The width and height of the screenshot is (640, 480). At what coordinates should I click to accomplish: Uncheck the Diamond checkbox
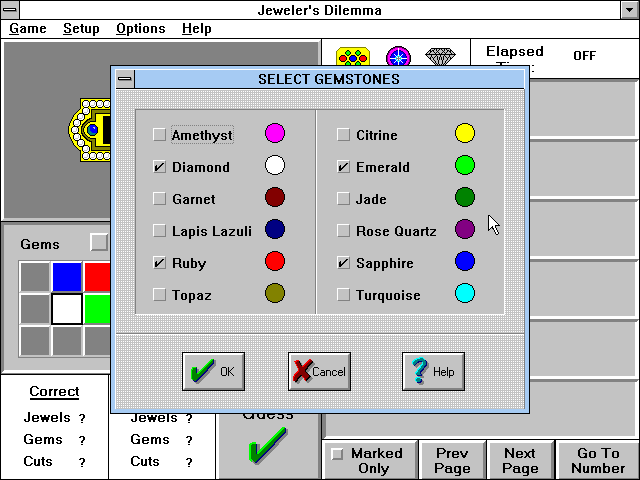pos(159,167)
